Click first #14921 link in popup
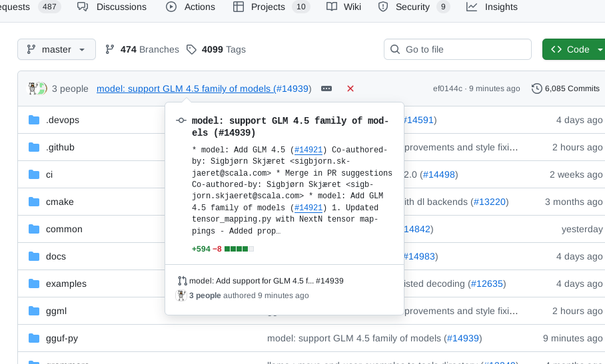This screenshot has width=605, height=364. [308, 150]
